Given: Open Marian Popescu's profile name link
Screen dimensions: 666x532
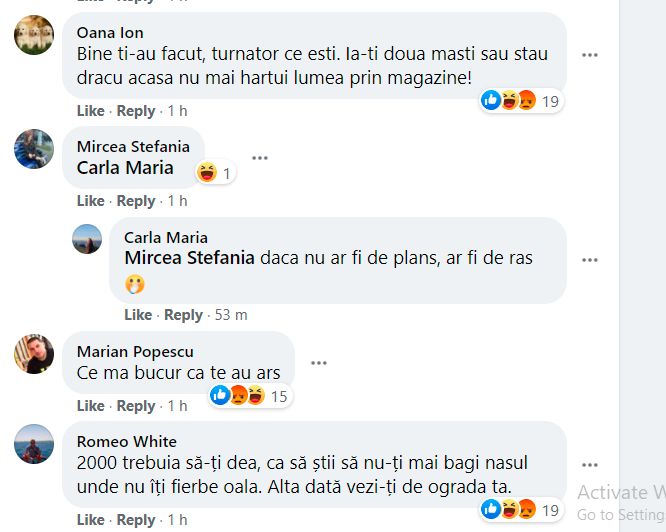Looking at the screenshot, I should [135, 351].
